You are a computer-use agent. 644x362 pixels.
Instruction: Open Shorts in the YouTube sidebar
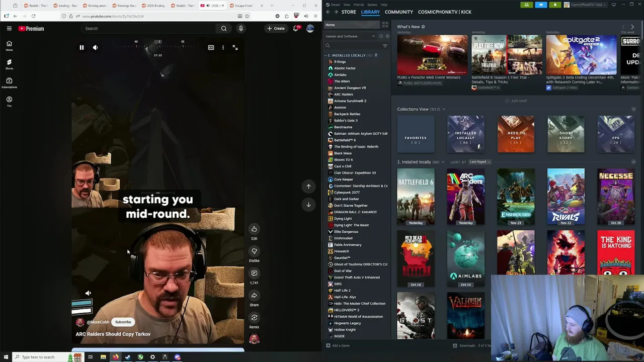9,64
